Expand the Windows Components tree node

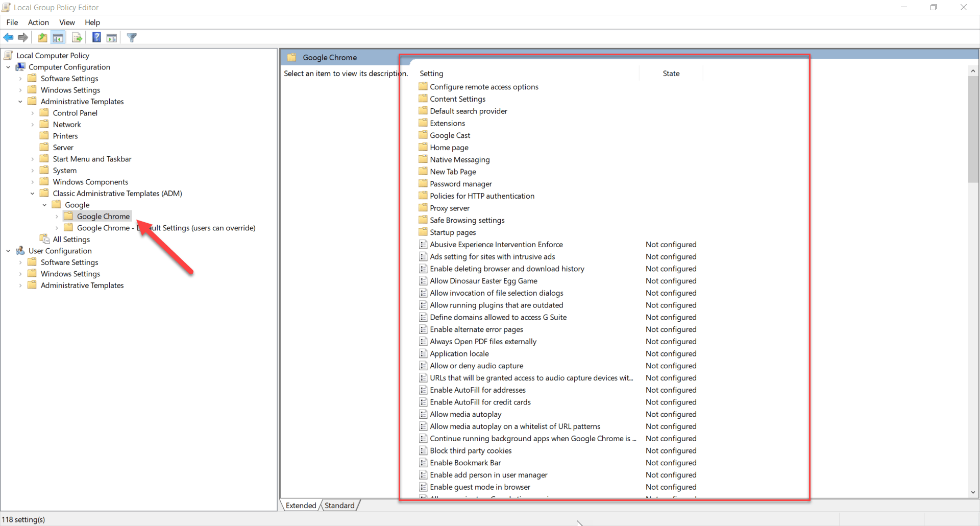33,182
